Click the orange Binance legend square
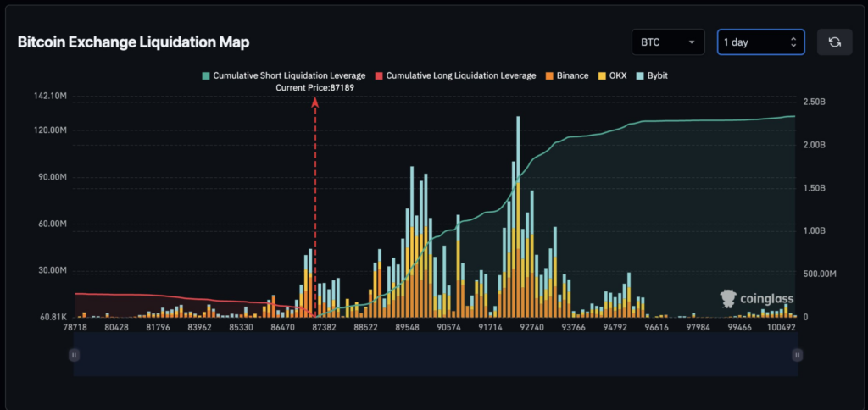This screenshot has height=410, width=868. pyautogui.click(x=549, y=76)
